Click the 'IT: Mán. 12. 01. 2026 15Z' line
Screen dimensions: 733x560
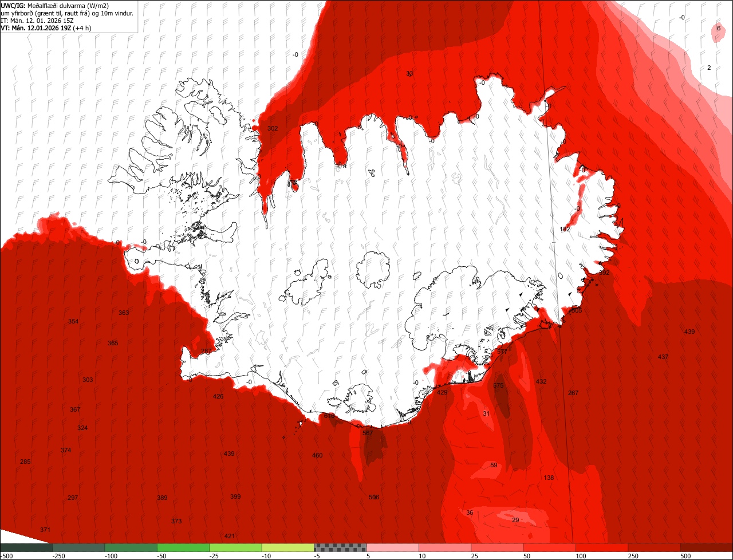click(37, 20)
